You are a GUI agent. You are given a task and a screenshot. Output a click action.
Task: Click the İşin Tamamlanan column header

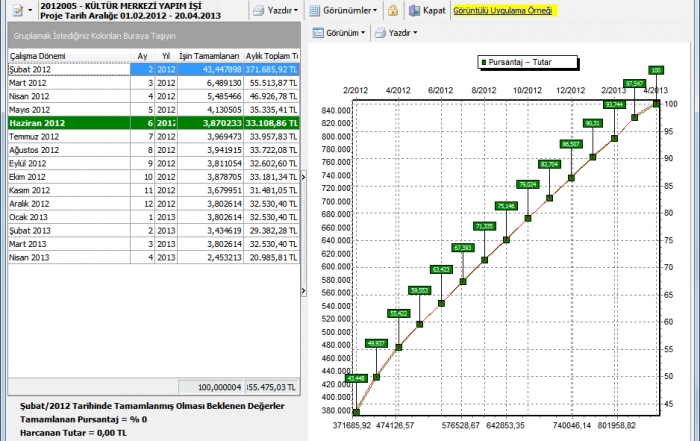coord(207,56)
